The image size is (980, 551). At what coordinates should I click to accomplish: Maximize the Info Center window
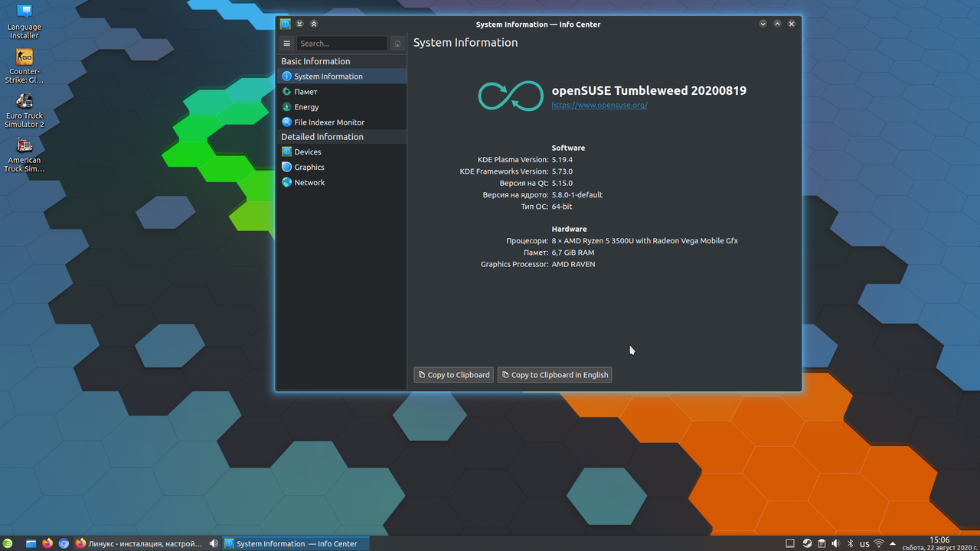tap(777, 24)
